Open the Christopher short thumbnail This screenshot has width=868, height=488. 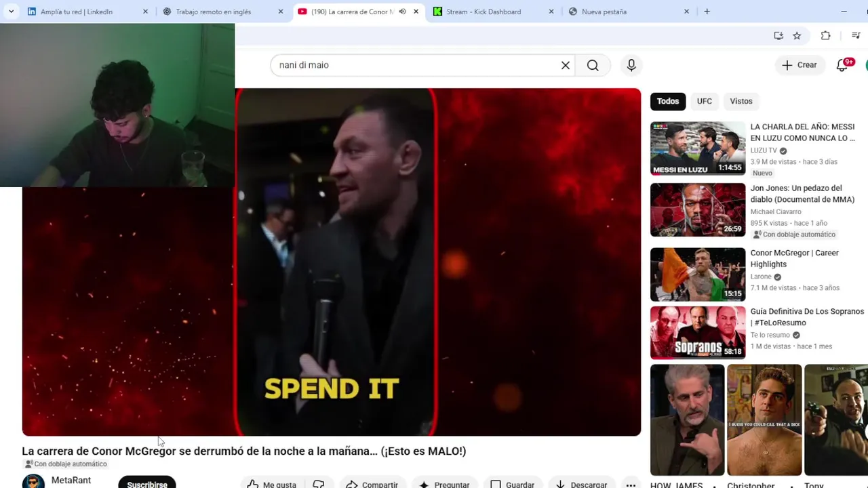(764, 420)
